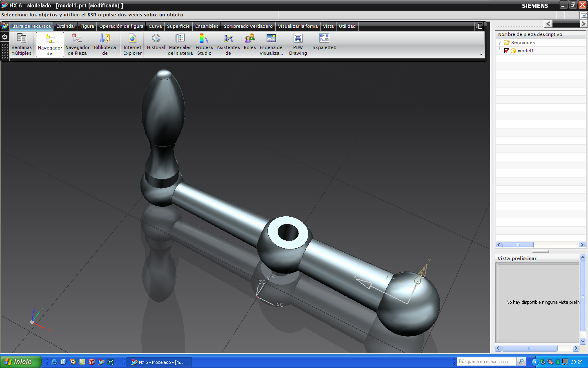Switch to Operación de figura tab
The height and width of the screenshot is (368, 588).
click(121, 26)
